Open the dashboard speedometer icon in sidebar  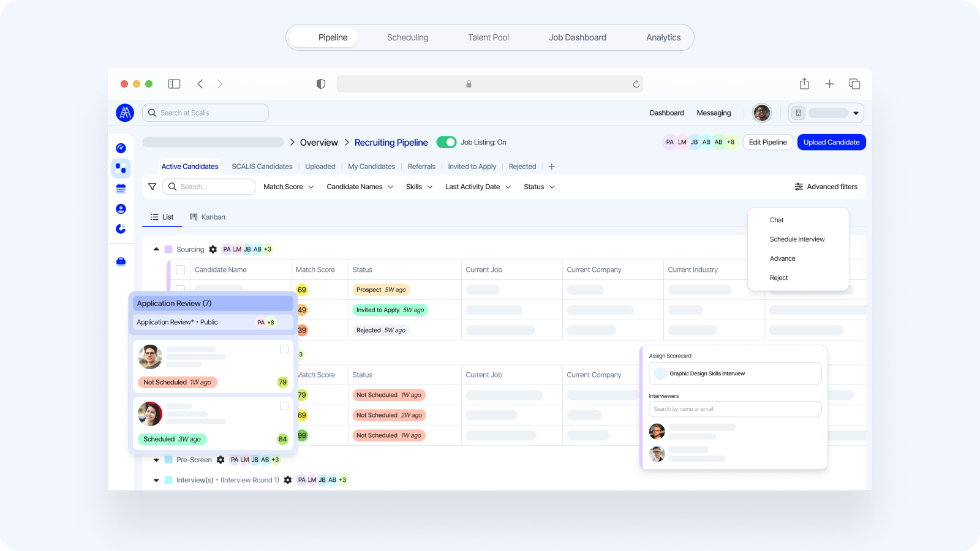coord(121,147)
